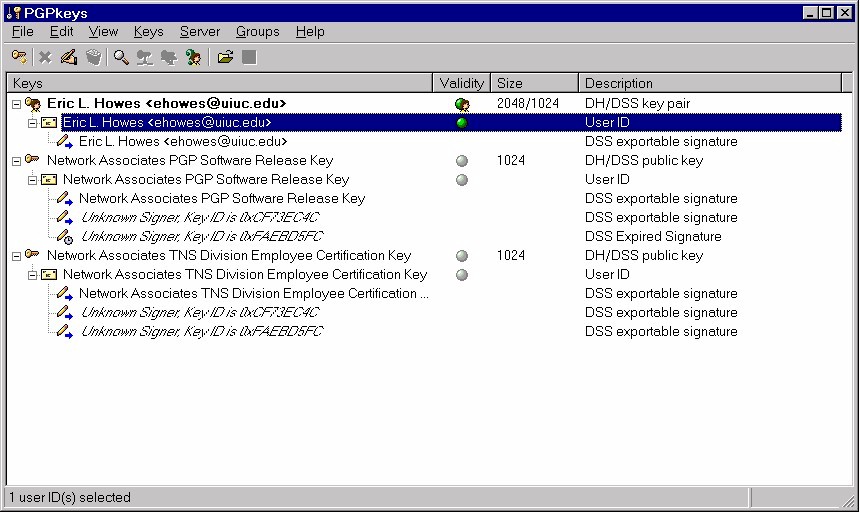Click green validity icon on Eric Howes key pair row
The height and width of the screenshot is (512, 860).
462,104
